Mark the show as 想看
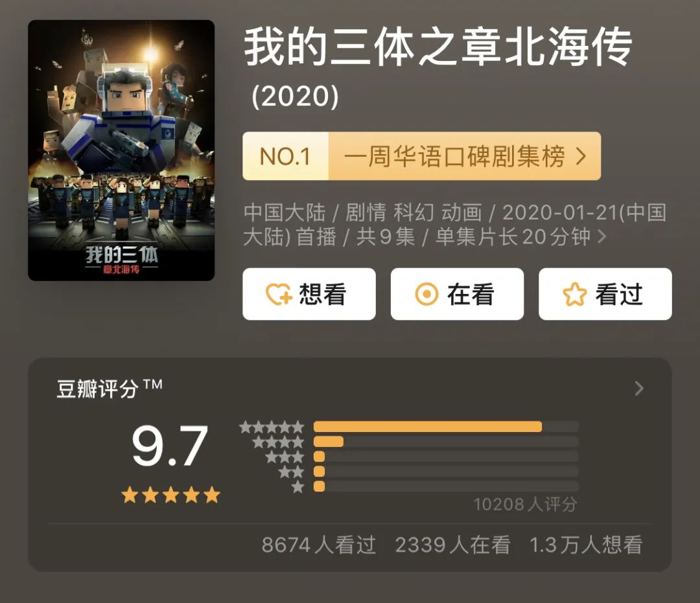Viewport: 700px width, 603px height. point(309,294)
